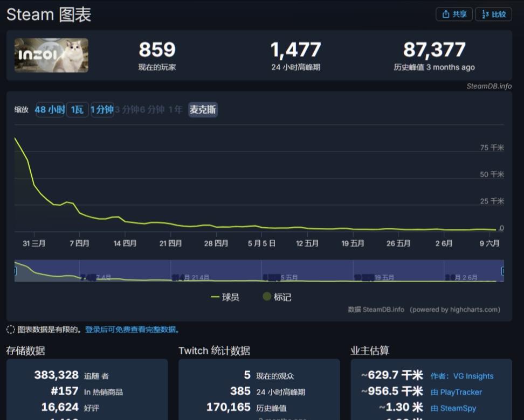Click the 50 千米 axis label
The image size is (524, 420).
coord(492,174)
